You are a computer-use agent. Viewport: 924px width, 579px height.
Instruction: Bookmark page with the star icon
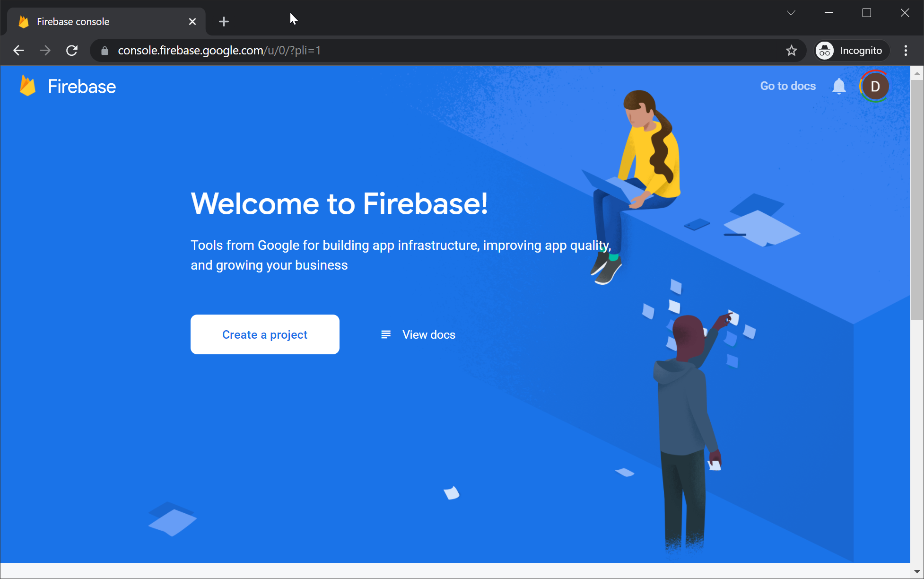(791, 51)
